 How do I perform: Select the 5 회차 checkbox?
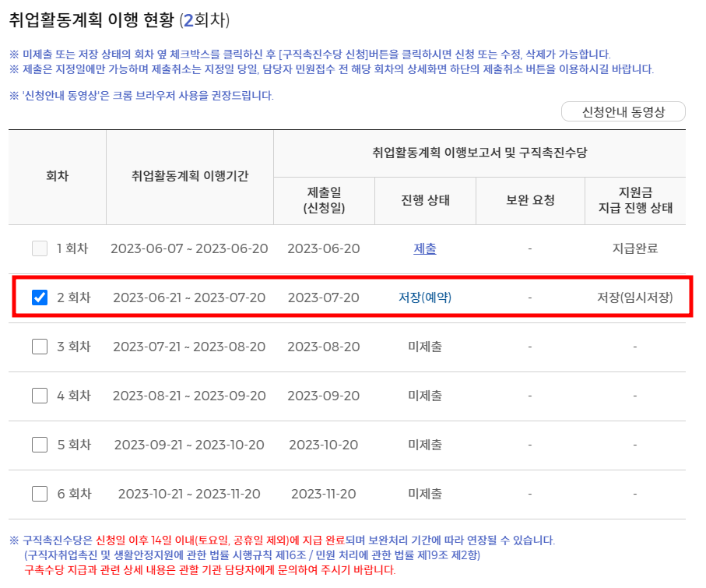[40, 445]
